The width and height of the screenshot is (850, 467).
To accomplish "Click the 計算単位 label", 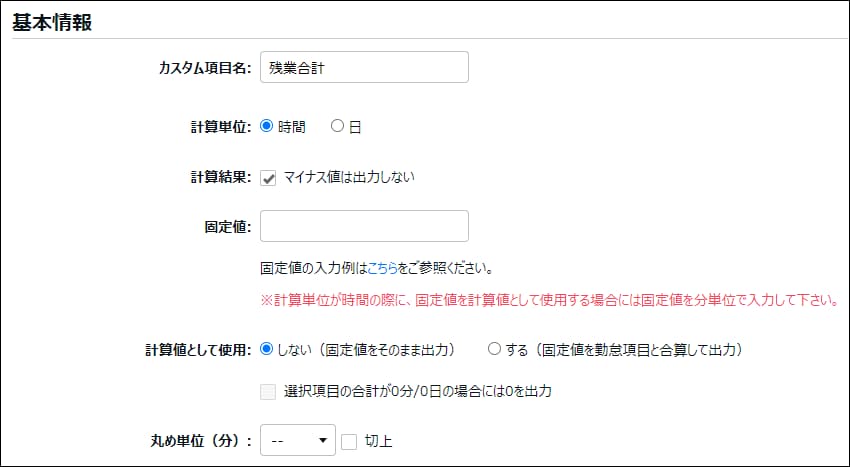I will pos(213,127).
